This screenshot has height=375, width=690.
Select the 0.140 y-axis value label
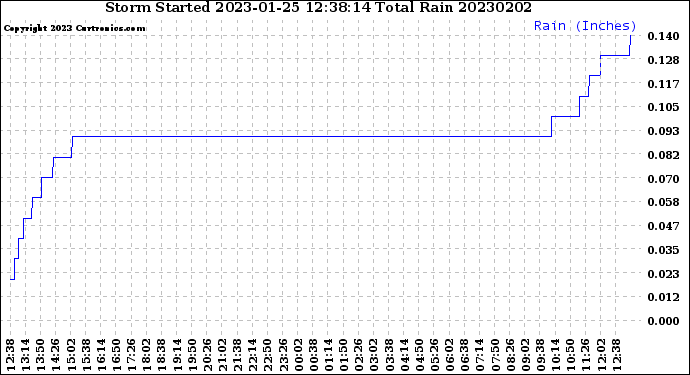click(x=663, y=36)
